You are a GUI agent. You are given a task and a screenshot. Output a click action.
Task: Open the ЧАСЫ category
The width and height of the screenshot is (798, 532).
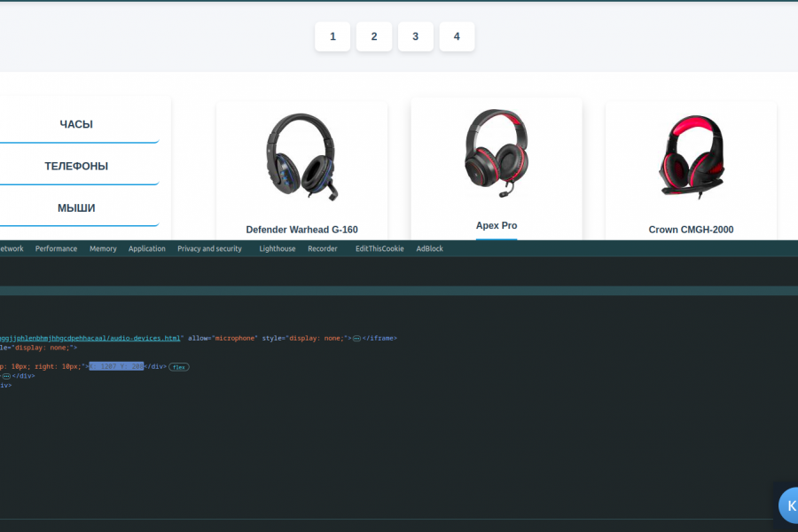(76, 124)
